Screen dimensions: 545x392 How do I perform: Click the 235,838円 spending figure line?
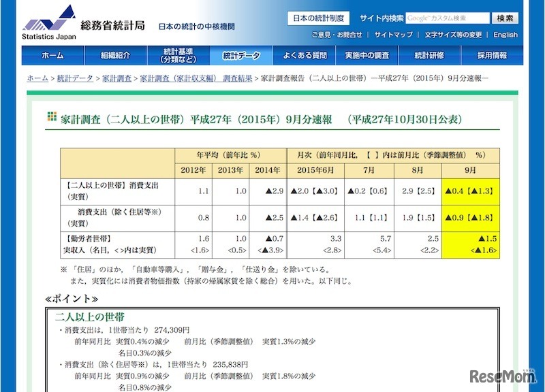click(153, 365)
